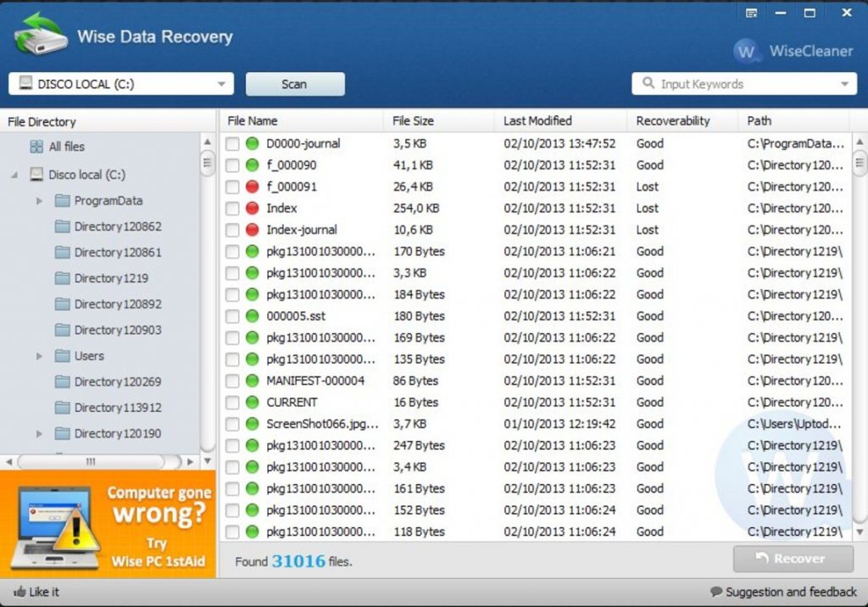Viewport: 868px width, 607px height.
Task: Select the MANIFEST-000004 checkbox
Action: (232, 381)
